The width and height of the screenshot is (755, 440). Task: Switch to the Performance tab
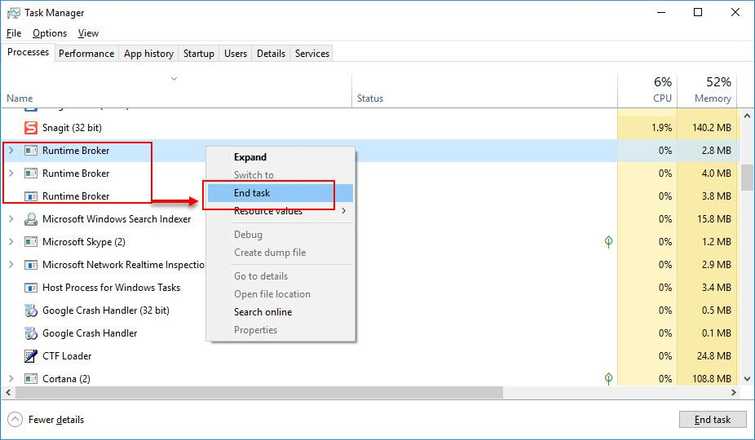point(86,53)
